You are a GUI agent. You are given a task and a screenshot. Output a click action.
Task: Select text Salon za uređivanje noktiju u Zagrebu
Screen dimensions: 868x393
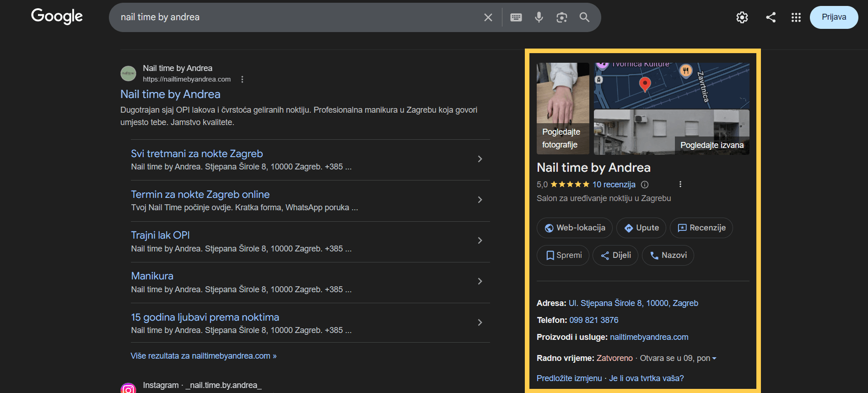(604, 198)
